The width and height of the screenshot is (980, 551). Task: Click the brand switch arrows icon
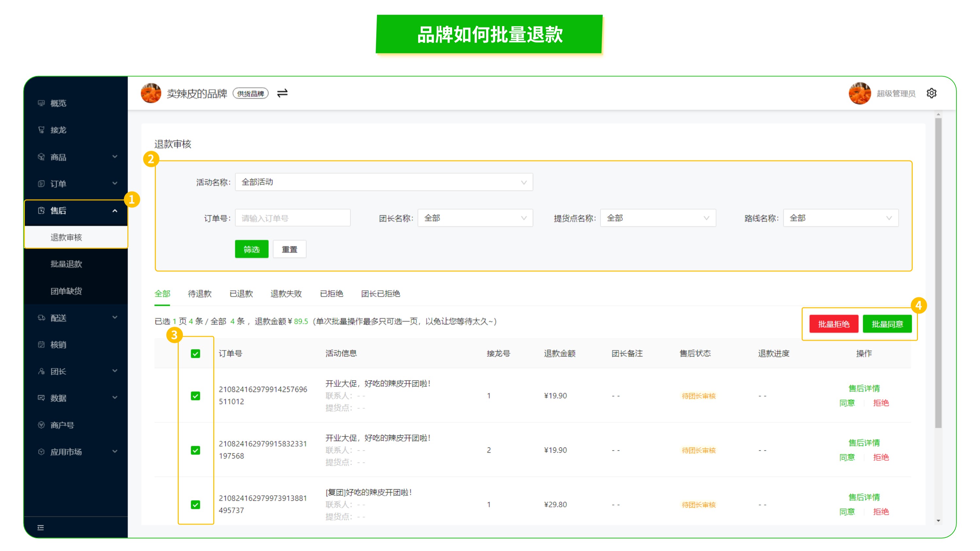tap(282, 93)
